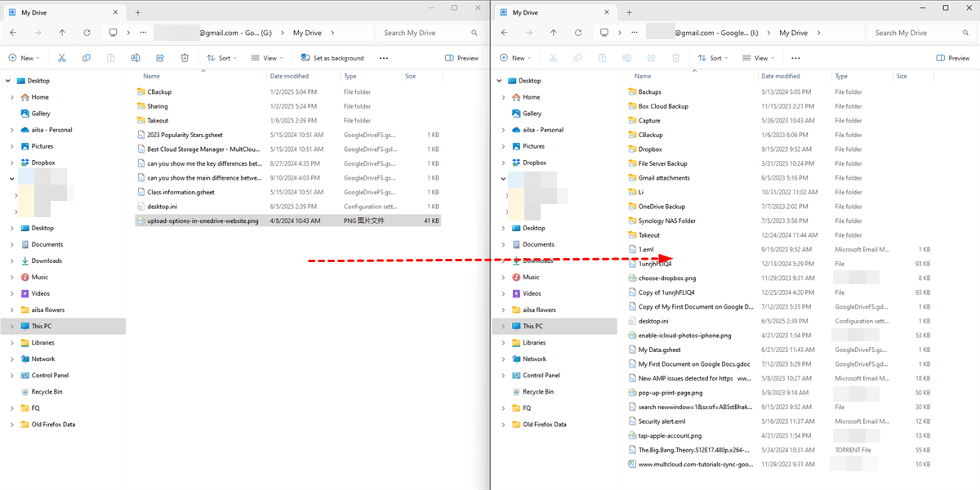Image resolution: width=980 pixels, height=490 pixels.
Task: Expand Home in left window sidebar
Action: 11,97
